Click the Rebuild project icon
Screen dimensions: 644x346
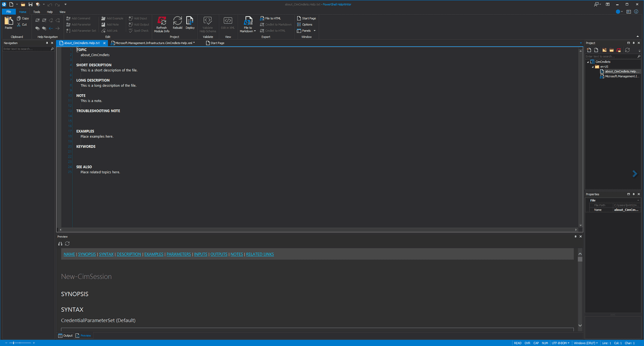[x=178, y=21]
